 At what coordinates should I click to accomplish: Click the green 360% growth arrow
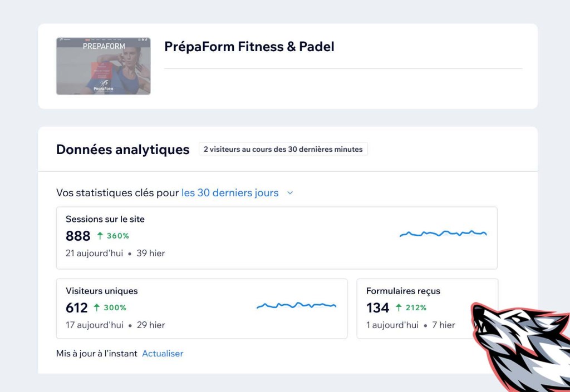pyautogui.click(x=99, y=236)
